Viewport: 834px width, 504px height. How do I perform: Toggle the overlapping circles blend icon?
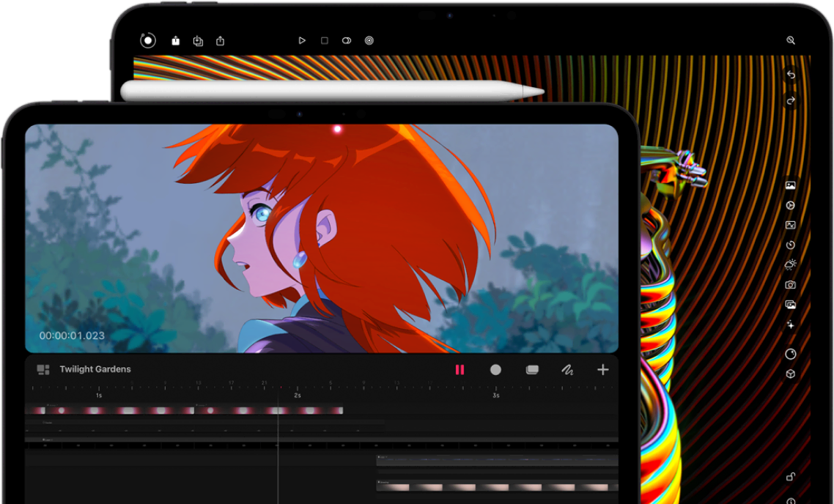click(347, 41)
